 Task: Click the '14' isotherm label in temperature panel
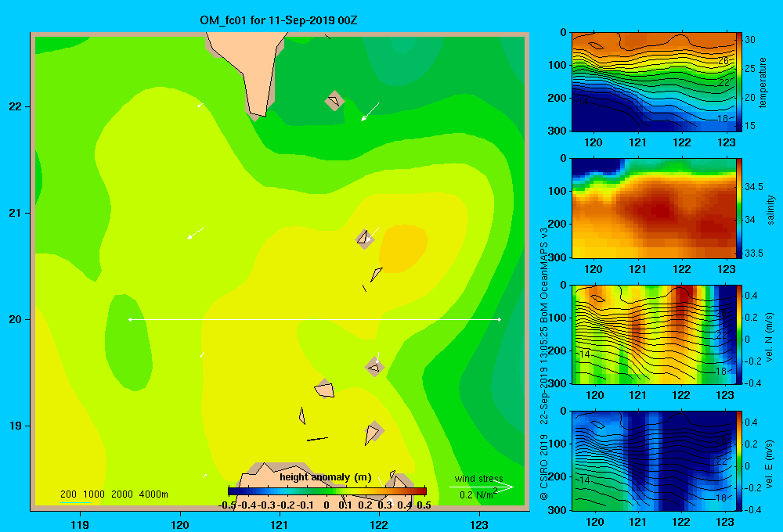[583, 101]
